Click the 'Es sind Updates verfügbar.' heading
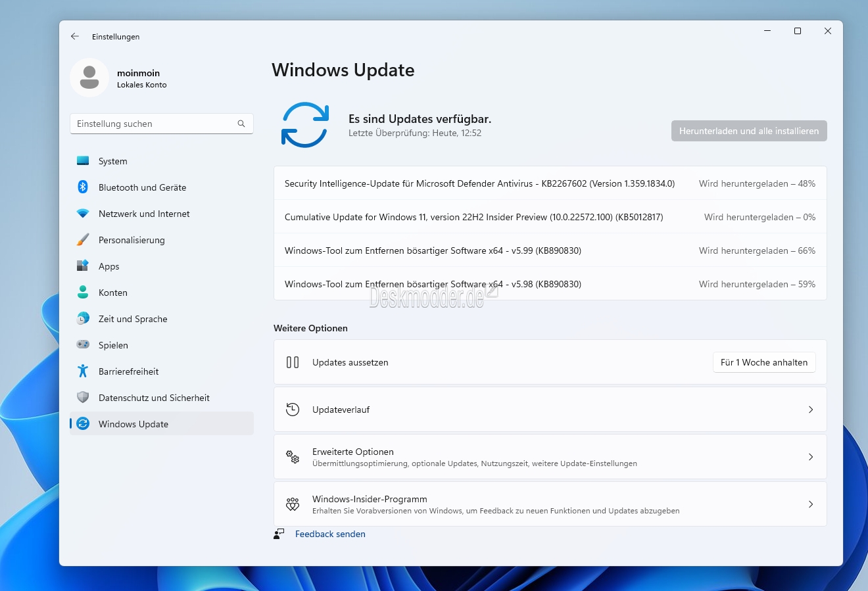 (x=420, y=119)
